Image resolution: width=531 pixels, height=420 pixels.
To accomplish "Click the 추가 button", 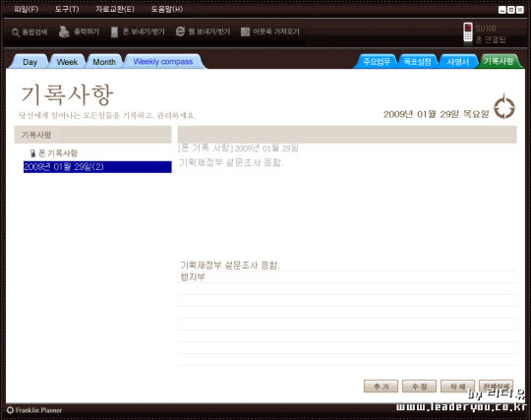I will tap(381, 387).
